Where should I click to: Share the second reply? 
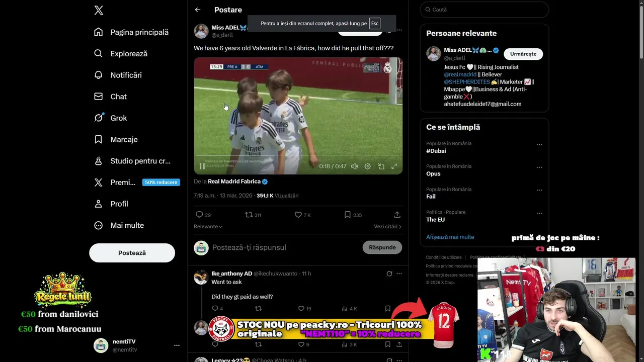coord(399,344)
